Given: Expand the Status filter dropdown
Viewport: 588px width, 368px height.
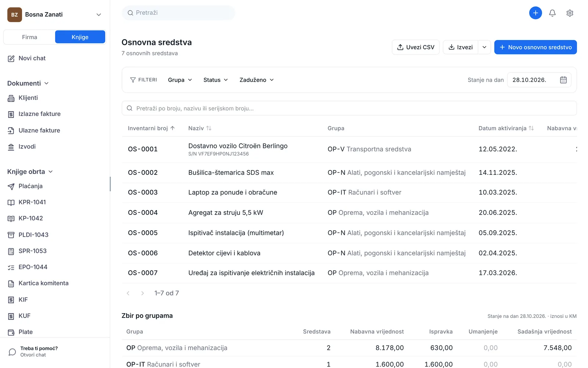Looking at the screenshot, I should coord(216,80).
